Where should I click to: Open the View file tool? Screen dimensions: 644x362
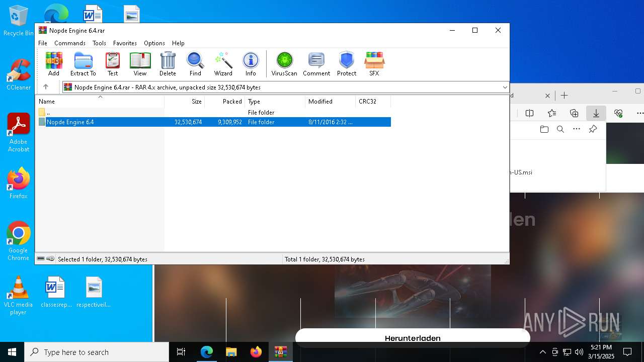click(x=140, y=64)
